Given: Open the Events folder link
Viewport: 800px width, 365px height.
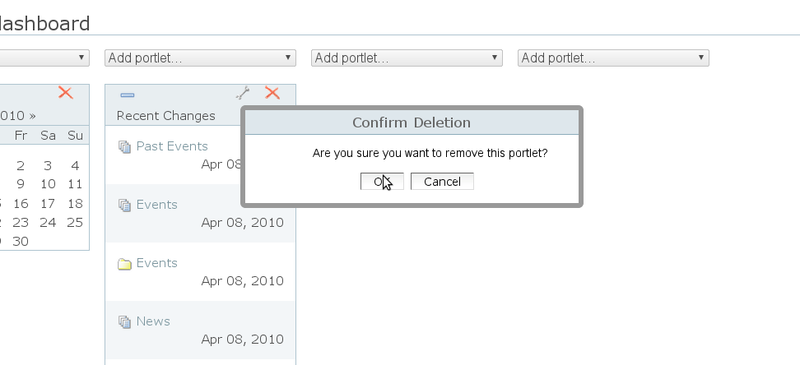Looking at the screenshot, I should 157,262.
